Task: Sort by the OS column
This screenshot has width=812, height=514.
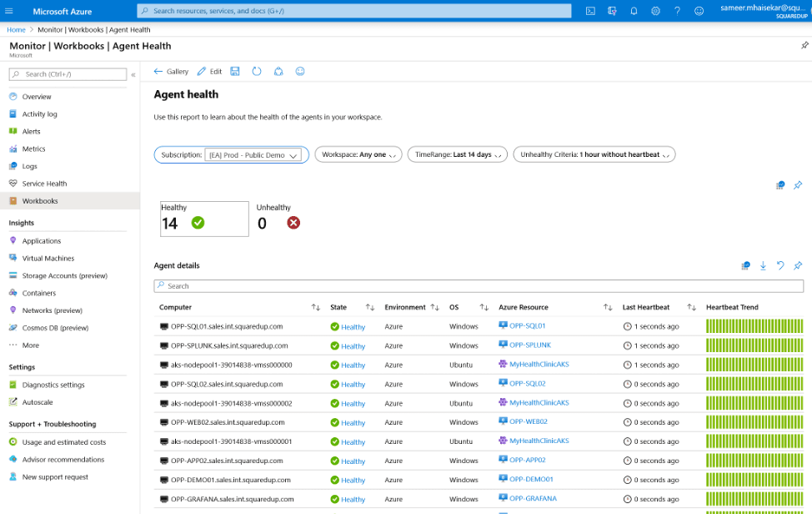Action: (484, 307)
